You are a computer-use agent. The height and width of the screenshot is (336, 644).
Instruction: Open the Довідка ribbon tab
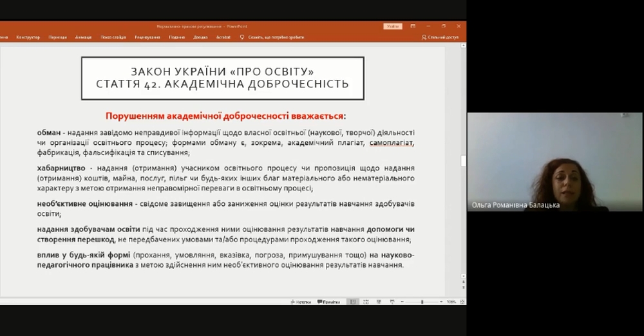(200, 37)
